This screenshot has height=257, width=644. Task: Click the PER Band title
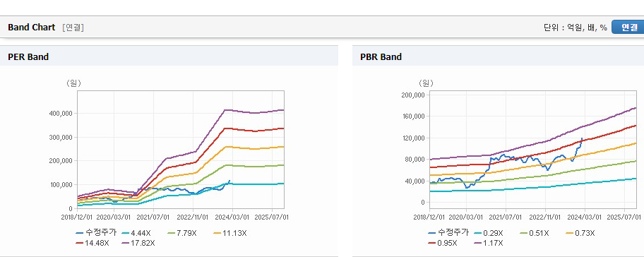[x=28, y=57]
